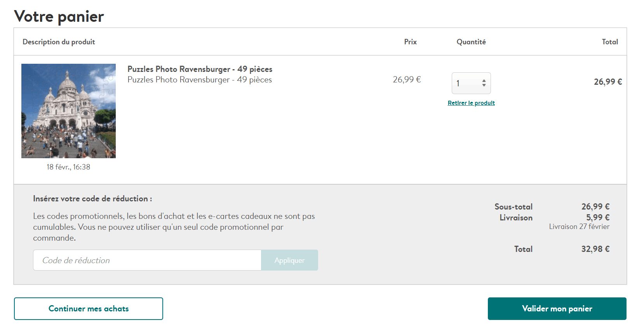Click the 'Votre panier' page heading
Screen dimensions: 644x332
click(x=59, y=17)
